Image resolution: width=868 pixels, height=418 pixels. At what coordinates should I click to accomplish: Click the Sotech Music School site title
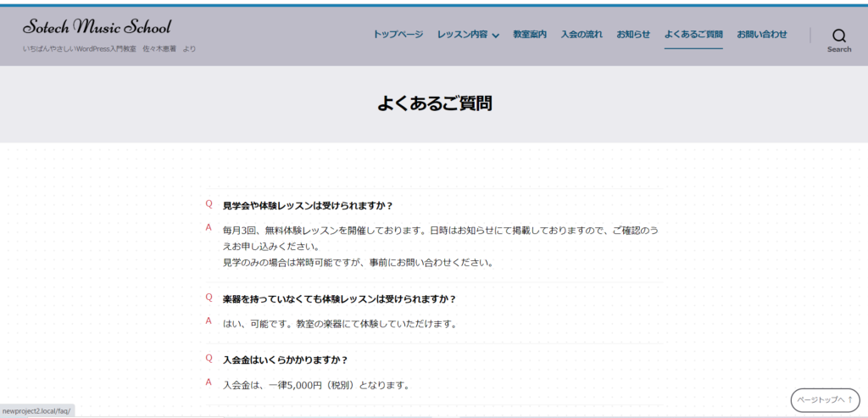point(97,27)
